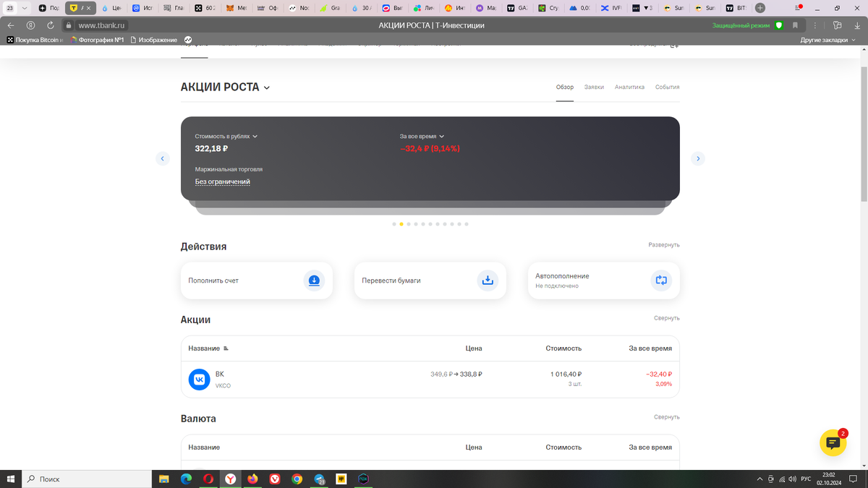The width and height of the screenshot is (868, 488).
Task: Select the first carousel dot
Action: (394, 224)
